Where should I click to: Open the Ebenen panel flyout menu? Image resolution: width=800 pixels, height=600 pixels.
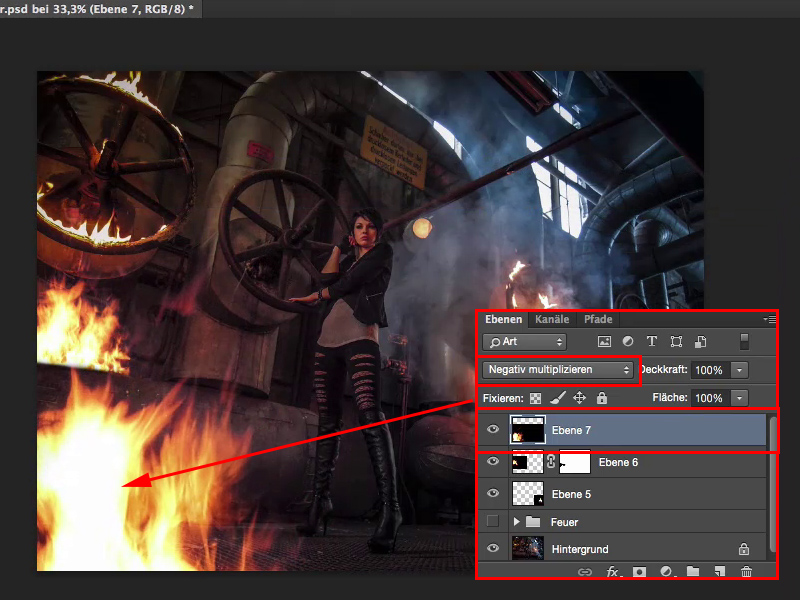769,319
